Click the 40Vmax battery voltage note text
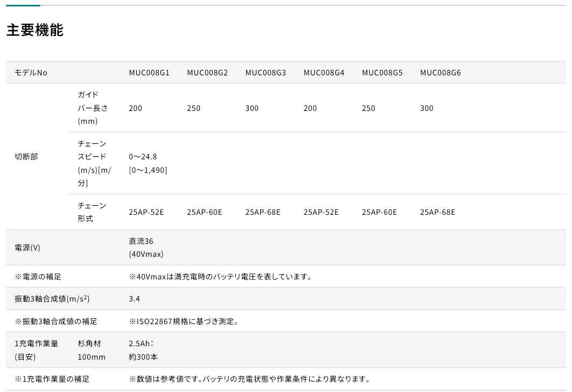Screen dimensions: 572x392 (x=221, y=277)
